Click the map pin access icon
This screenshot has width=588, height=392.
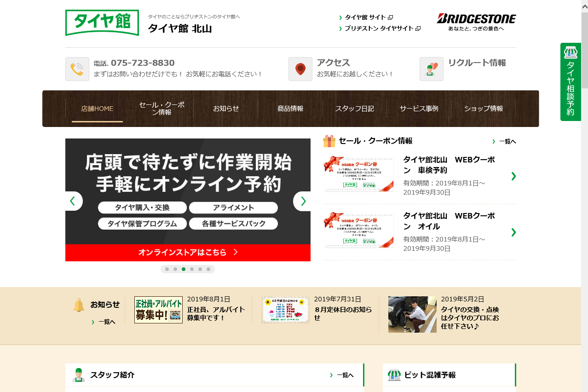click(x=300, y=69)
